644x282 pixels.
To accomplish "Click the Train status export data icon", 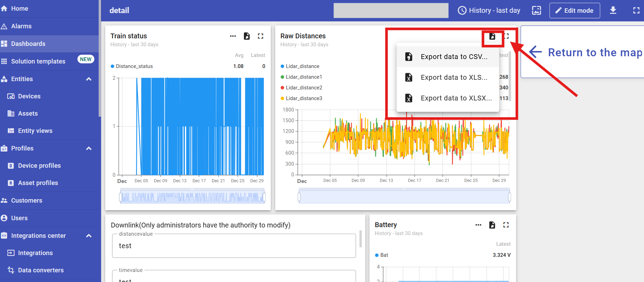I will [247, 36].
